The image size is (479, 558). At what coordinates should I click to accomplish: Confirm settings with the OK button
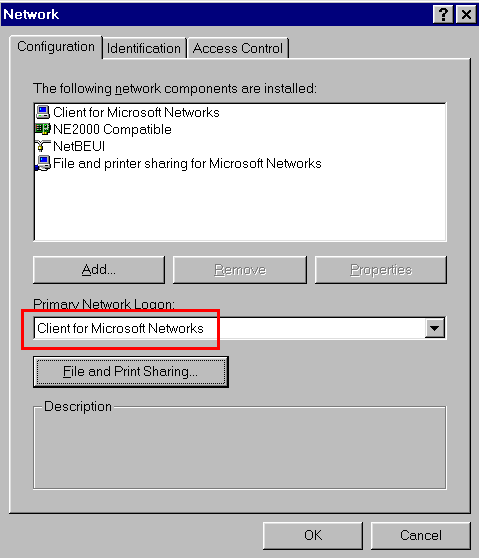pos(313,535)
